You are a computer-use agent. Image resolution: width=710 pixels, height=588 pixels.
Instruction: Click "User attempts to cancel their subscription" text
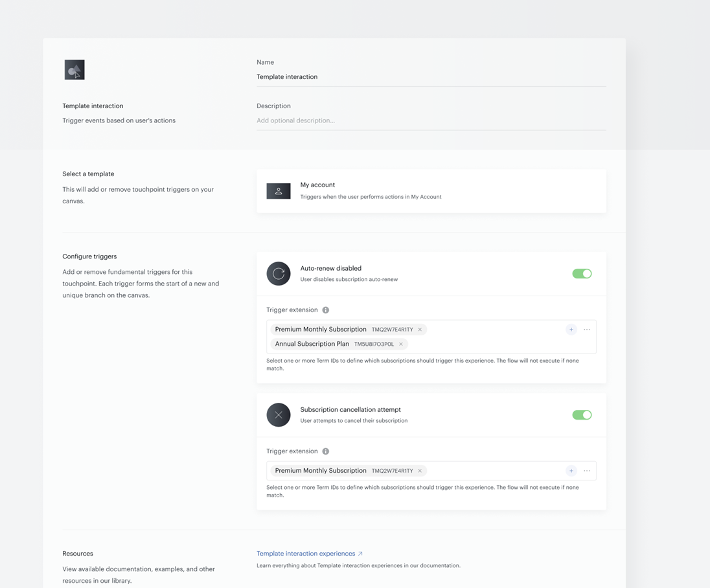[x=354, y=420]
